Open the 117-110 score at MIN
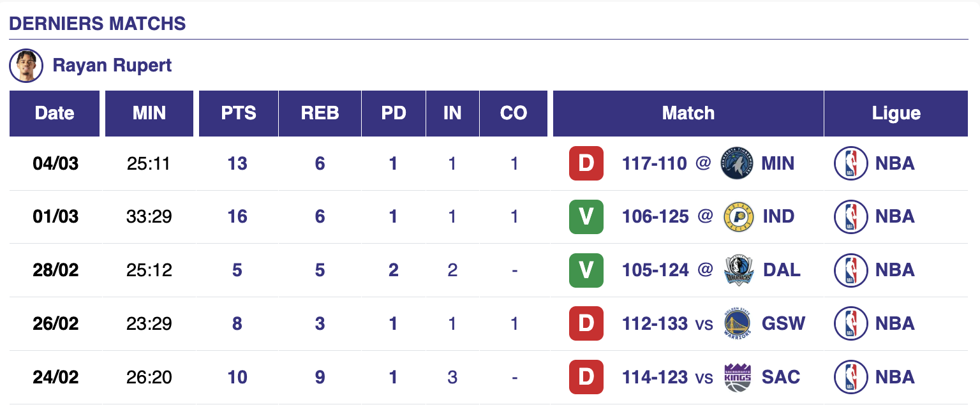This screenshot has width=980, height=407. click(x=654, y=164)
